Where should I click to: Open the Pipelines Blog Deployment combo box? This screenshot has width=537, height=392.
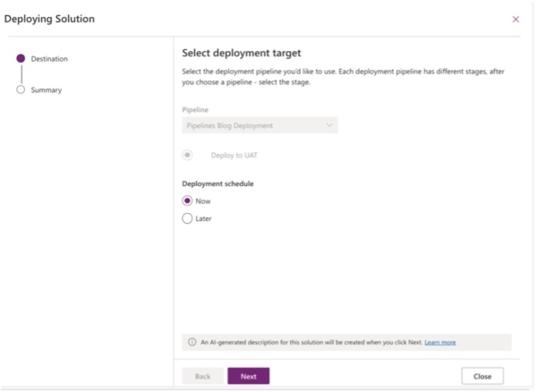pos(260,125)
